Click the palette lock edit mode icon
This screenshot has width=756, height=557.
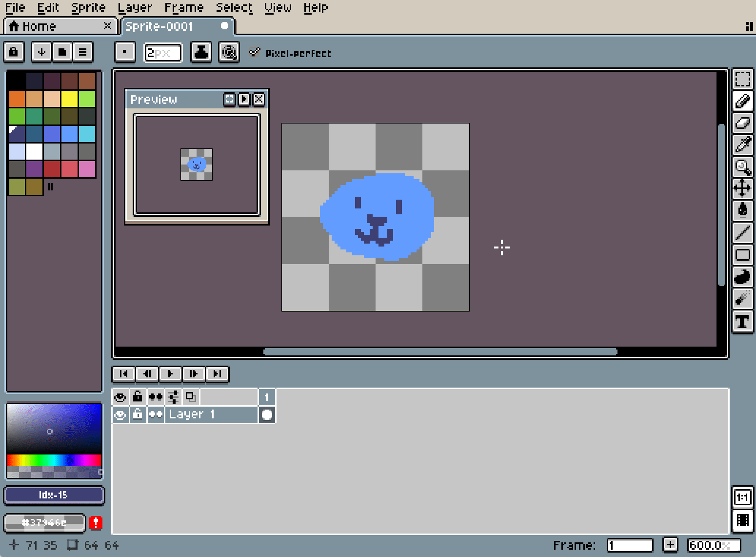(x=14, y=52)
